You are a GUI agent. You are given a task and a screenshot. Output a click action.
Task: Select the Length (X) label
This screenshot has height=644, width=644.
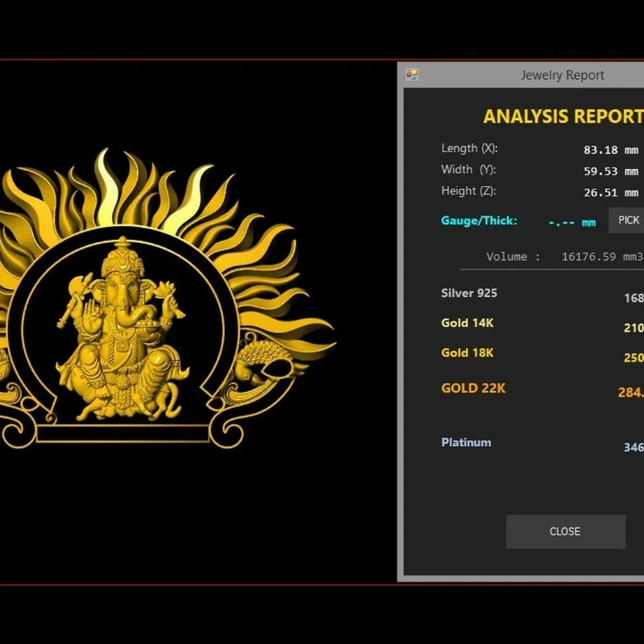point(469,148)
